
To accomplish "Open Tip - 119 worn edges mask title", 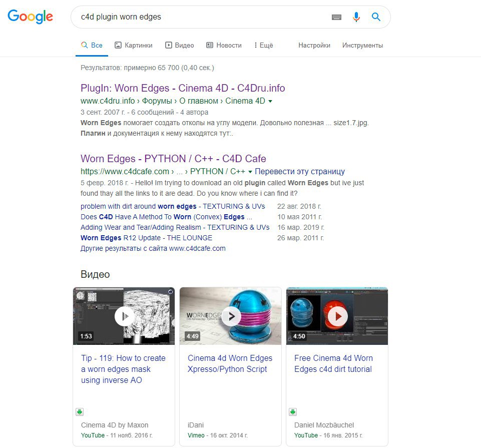I will tap(123, 369).
